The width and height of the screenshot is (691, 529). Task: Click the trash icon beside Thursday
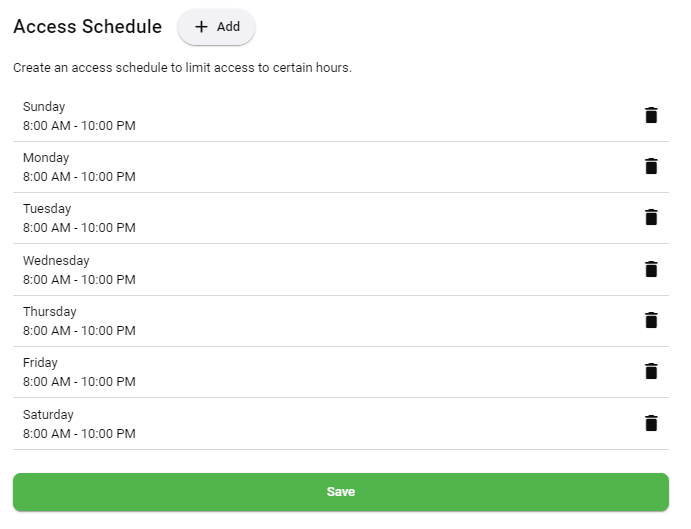pyautogui.click(x=651, y=320)
